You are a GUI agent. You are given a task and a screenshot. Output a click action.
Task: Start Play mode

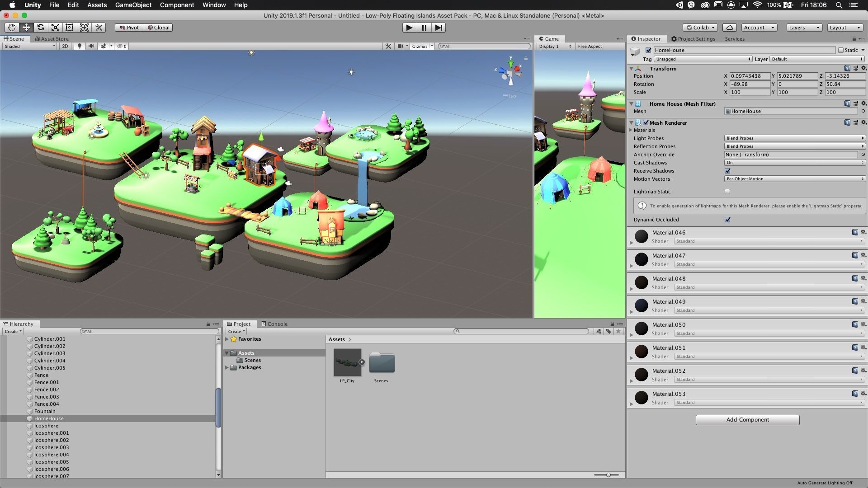click(409, 28)
